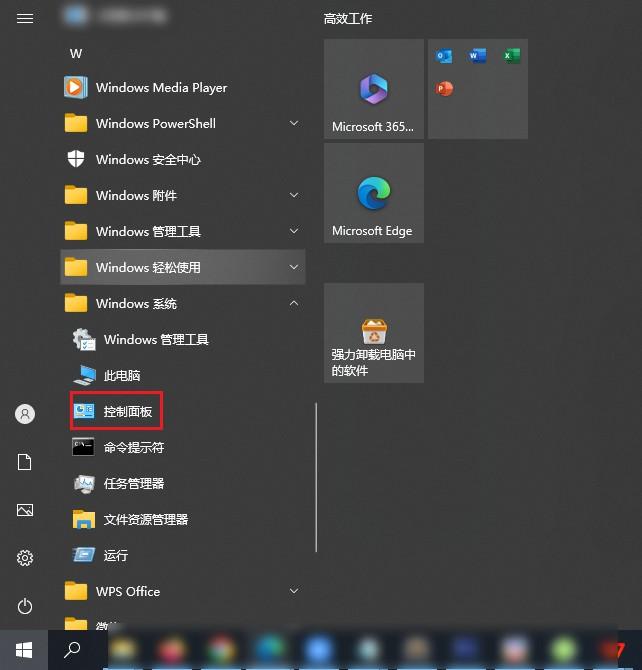The height and width of the screenshot is (670, 642).
Task: Open the Outlook icon in Office tile
Action: tap(444, 56)
